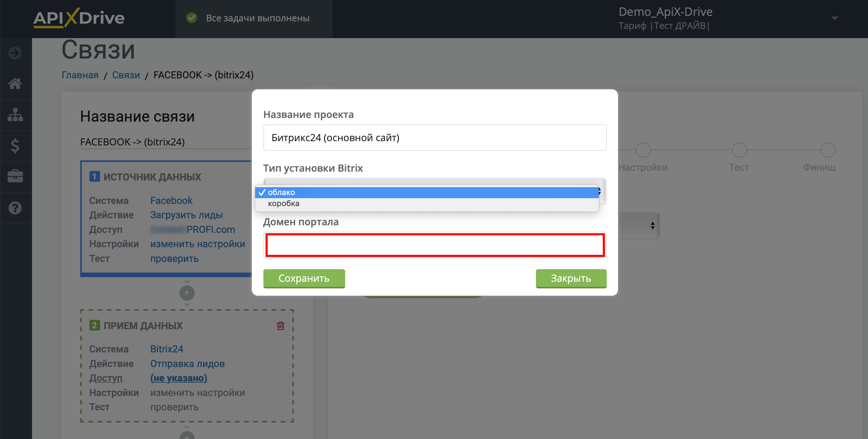
Task: Click the Все задачи выполнены status text
Action: [x=258, y=18]
